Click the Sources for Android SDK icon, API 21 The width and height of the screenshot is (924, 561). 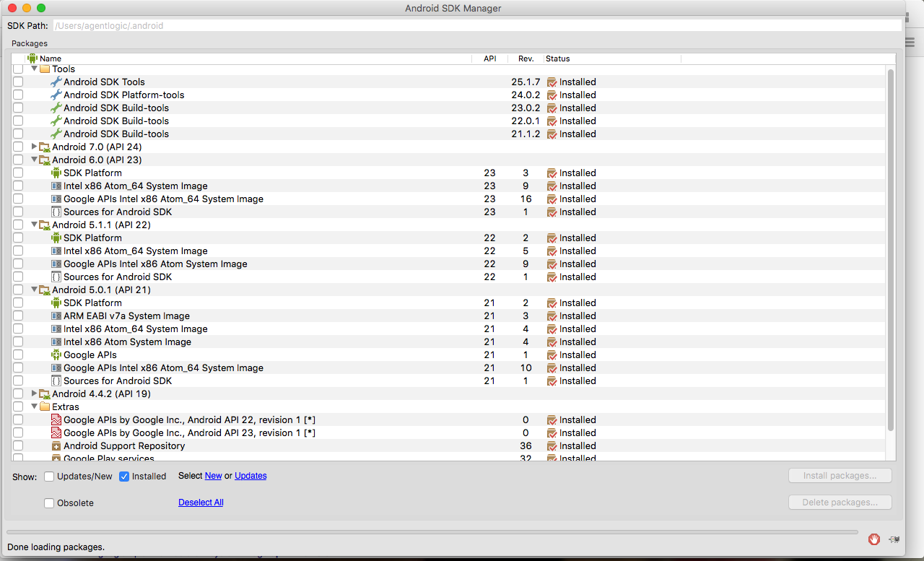point(56,380)
